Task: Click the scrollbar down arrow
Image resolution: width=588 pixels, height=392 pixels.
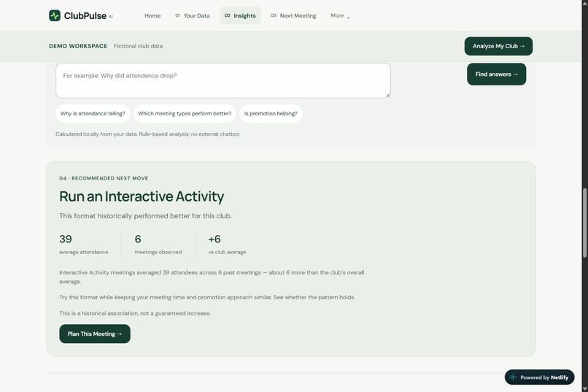Action: click(x=584, y=388)
